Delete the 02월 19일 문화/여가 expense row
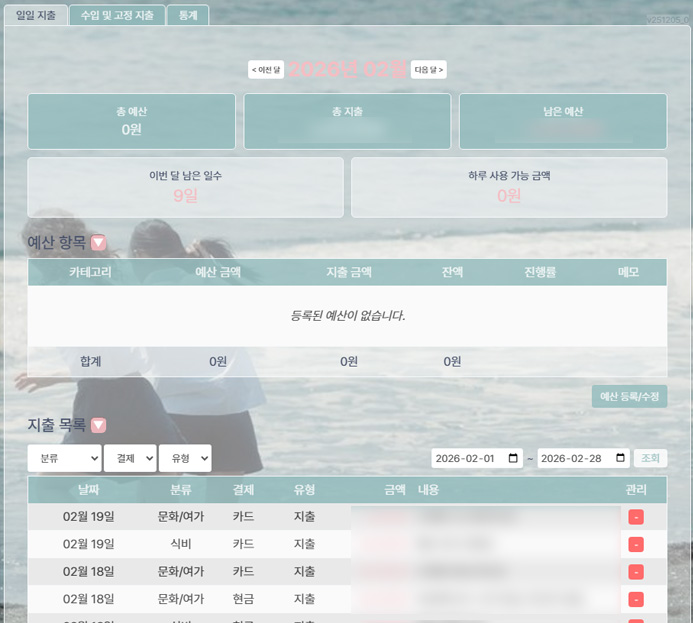Viewport: 693px width, 623px height. pos(636,517)
